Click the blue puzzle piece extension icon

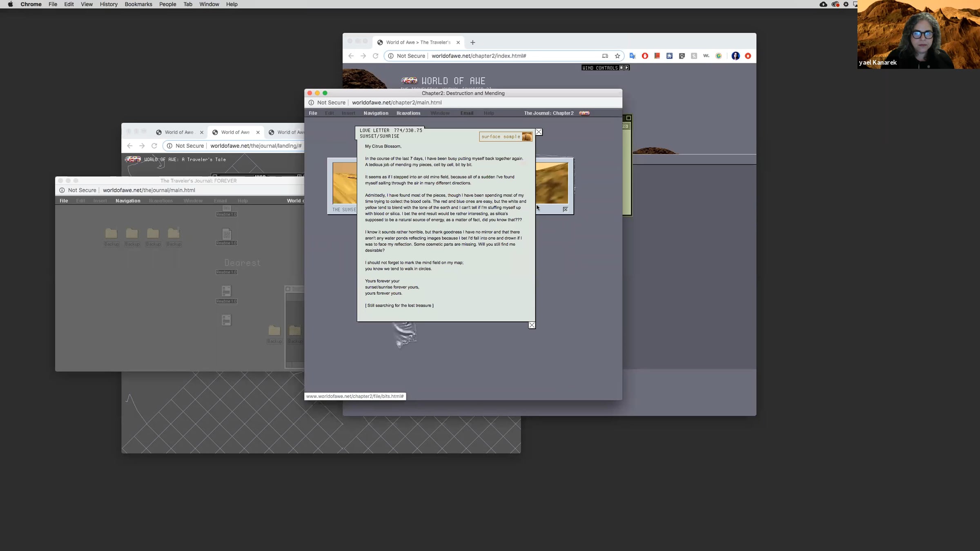[669, 56]
